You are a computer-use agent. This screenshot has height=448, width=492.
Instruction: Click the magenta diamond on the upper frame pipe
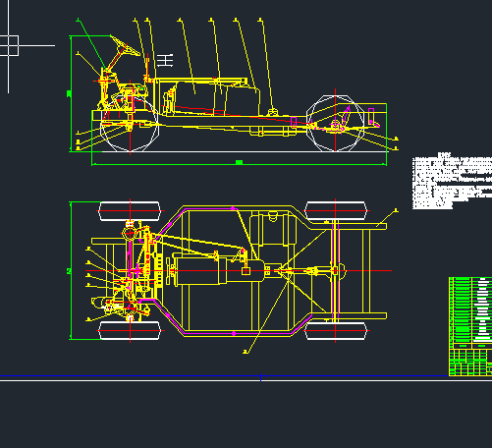point(233,208)
